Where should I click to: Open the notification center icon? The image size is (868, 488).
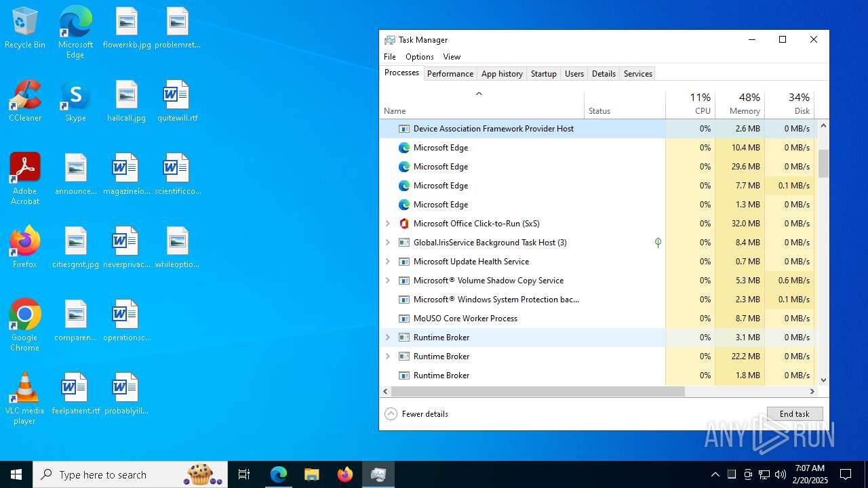(846, 474)
